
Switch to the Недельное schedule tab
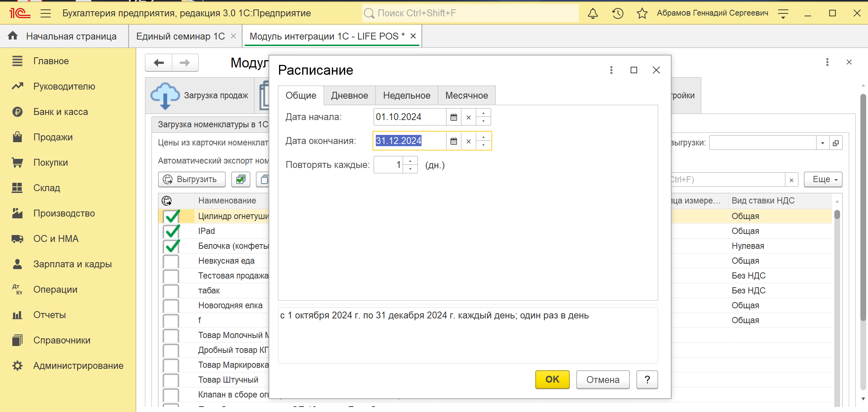(407, 95)
